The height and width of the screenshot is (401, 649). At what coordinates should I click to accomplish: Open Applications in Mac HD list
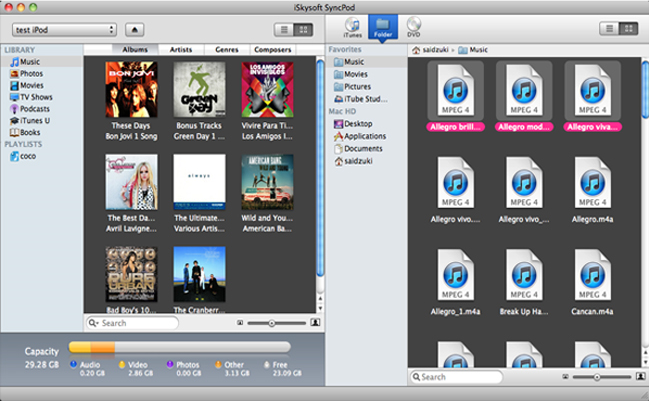pyautogui.click(x=365, y=136)
